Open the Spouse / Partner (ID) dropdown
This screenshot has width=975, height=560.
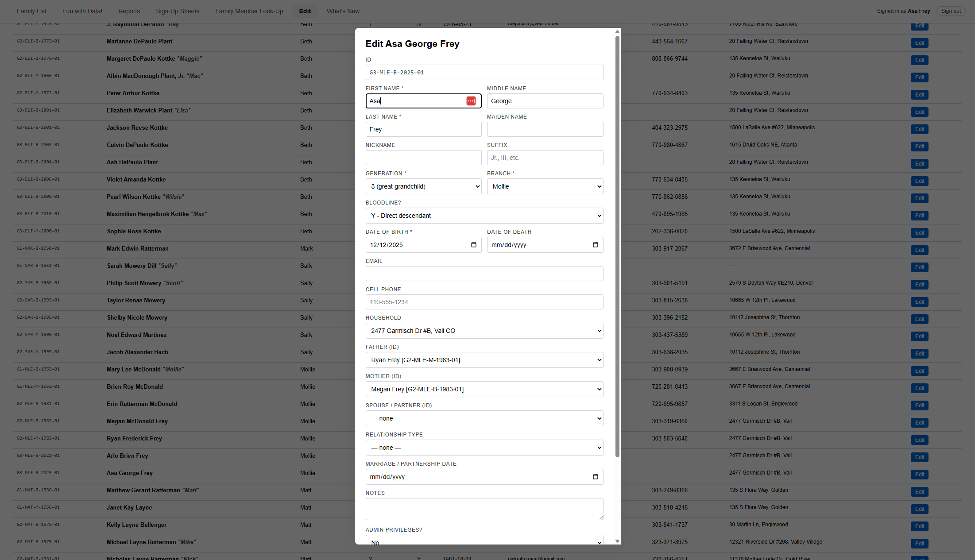point(484,418)
